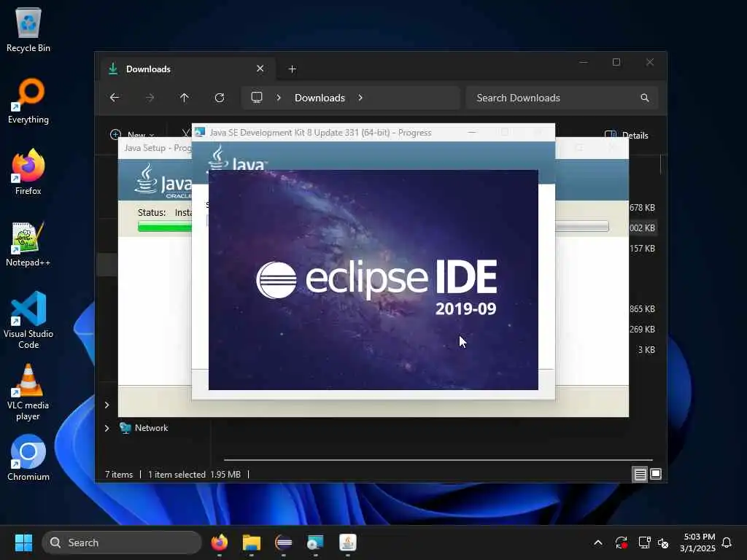747x560 pixels.
Task: Open the network status tray icon
Action: (644, 542)
